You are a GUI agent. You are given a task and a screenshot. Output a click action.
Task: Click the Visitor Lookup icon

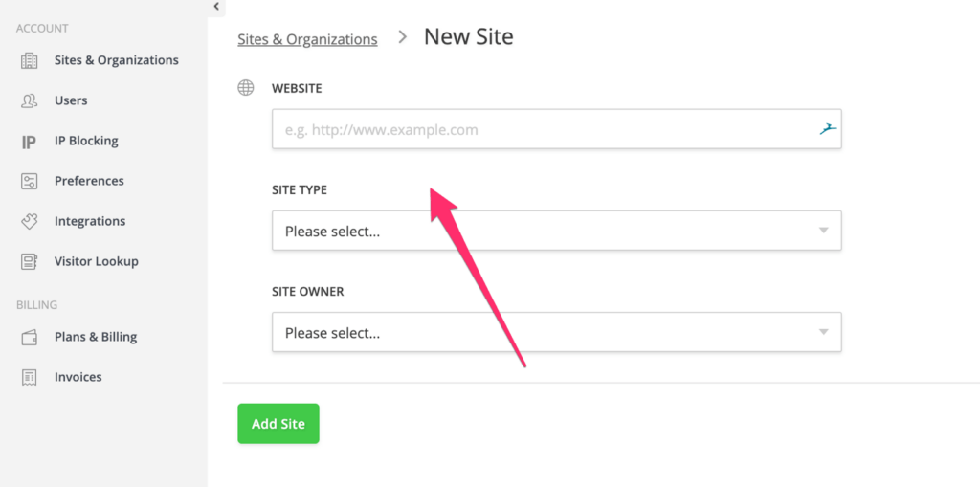click(x=29, y=262)
